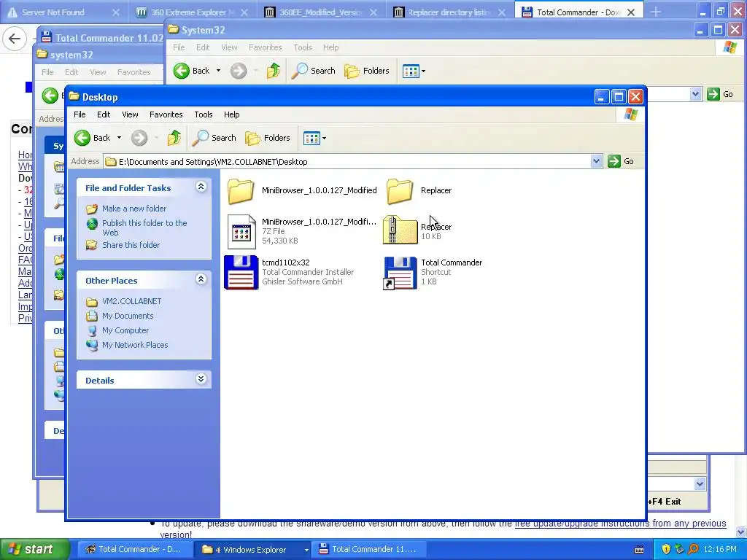Open address bar dropdown in Desktop window

pos(596,161)
